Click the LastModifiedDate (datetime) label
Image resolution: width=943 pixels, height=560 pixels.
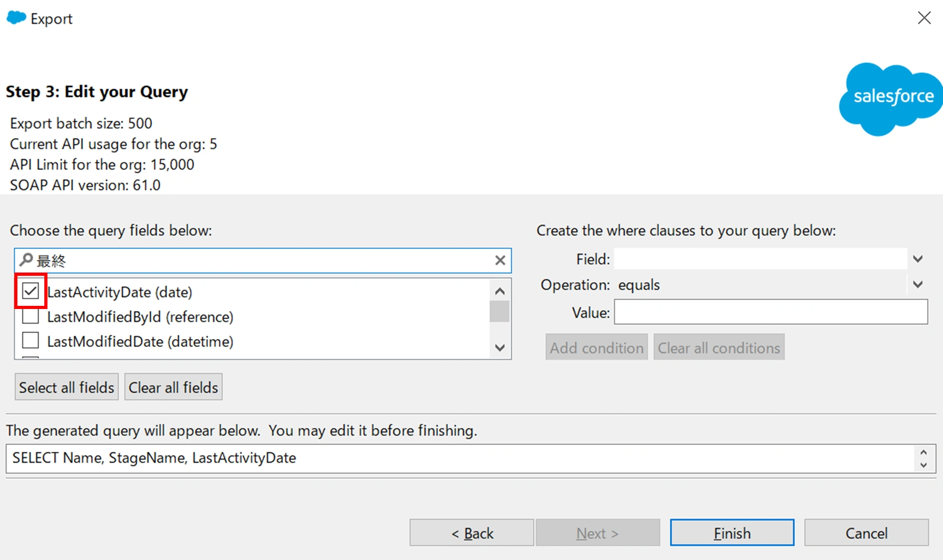point(140,341)
